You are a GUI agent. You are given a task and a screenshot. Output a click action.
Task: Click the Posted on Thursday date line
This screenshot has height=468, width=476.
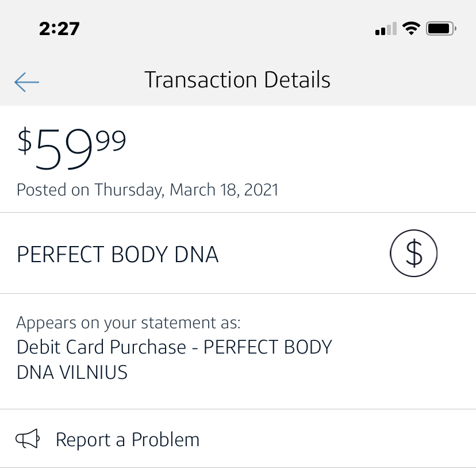click(147, 190)
